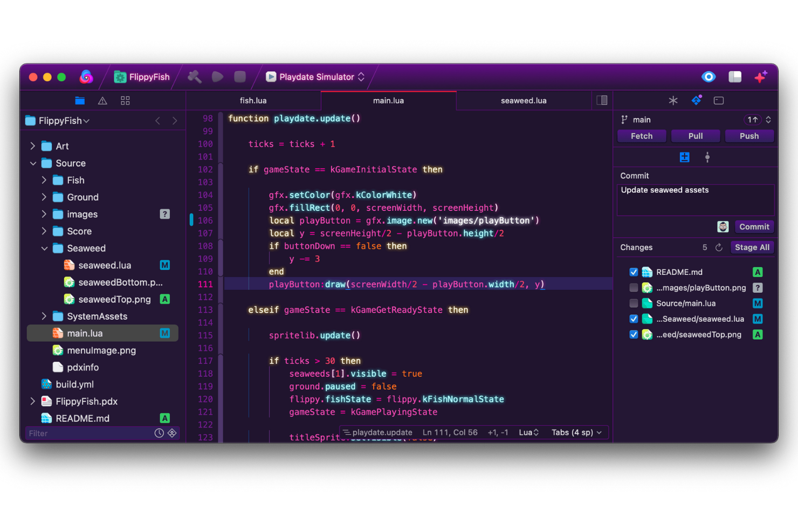Image resolution: width=798 pixels, height=532 pixels.
Task: Open the Files sidebar folder icon
Action: click(80, 100)
